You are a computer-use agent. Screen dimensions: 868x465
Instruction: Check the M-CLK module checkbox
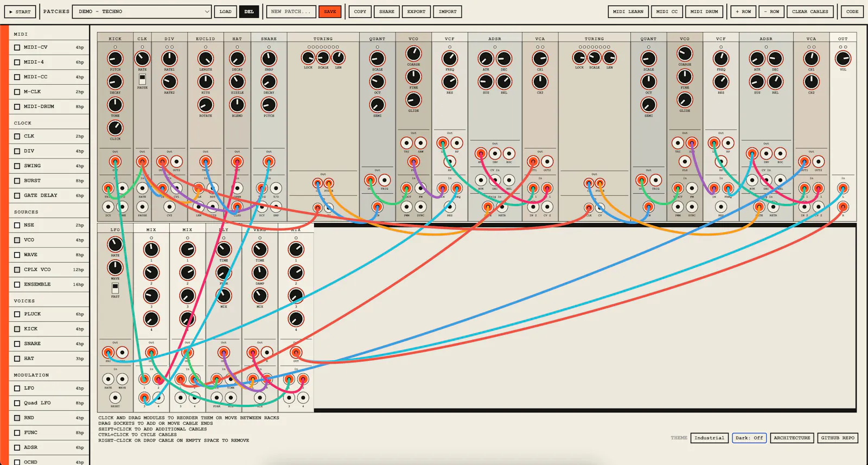click(x=17, y=92)
